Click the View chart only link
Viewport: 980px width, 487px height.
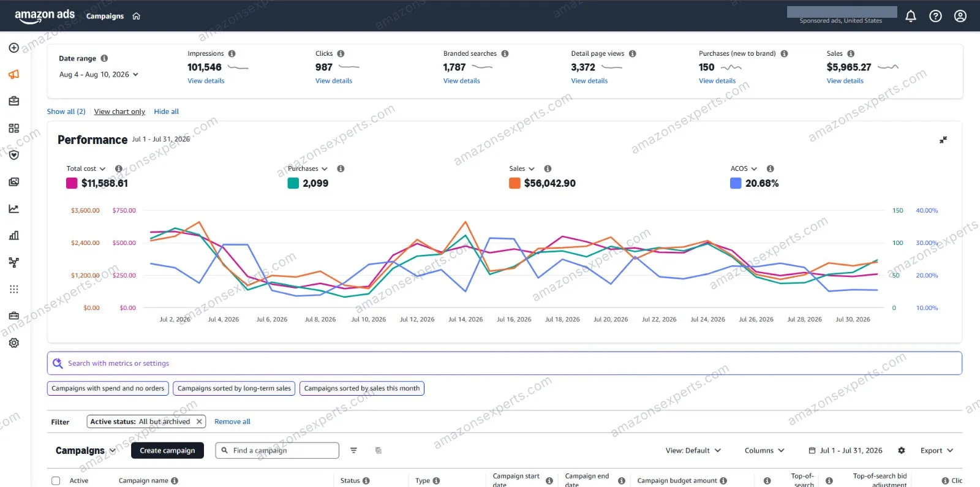click(x=119, y=111)
